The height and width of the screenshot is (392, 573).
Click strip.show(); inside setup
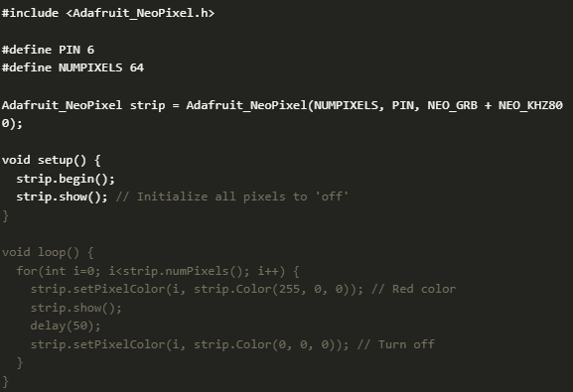click(62, 196)
